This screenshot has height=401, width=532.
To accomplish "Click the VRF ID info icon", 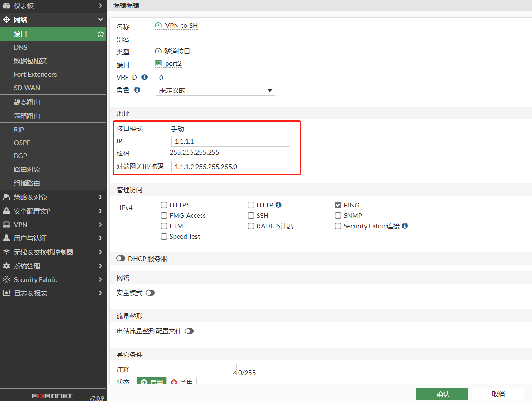I will click(145, 77).
